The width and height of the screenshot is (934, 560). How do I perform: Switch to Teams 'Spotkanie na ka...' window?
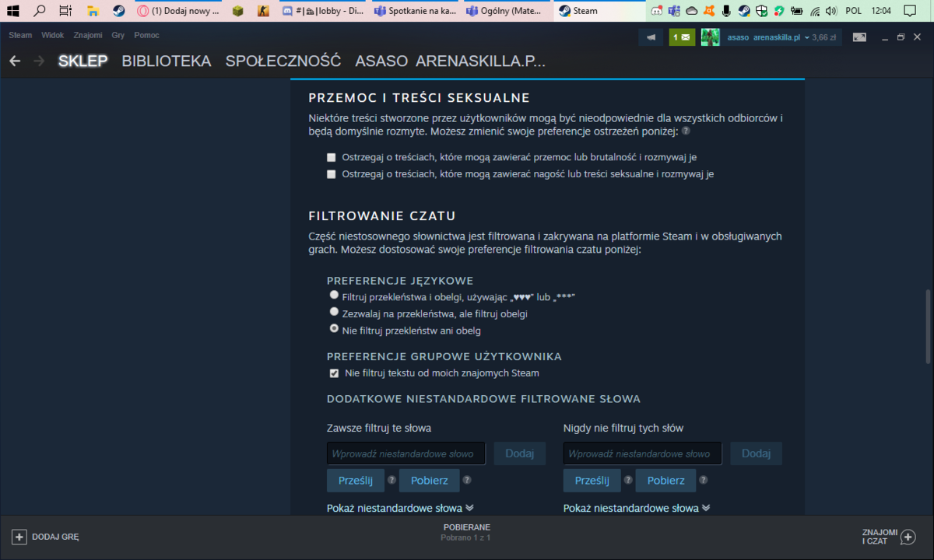[414, 11]
